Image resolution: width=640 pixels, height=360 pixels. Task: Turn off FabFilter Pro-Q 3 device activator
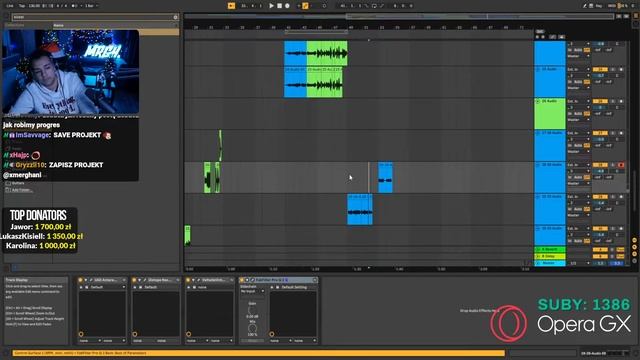(x=242, y=280)
